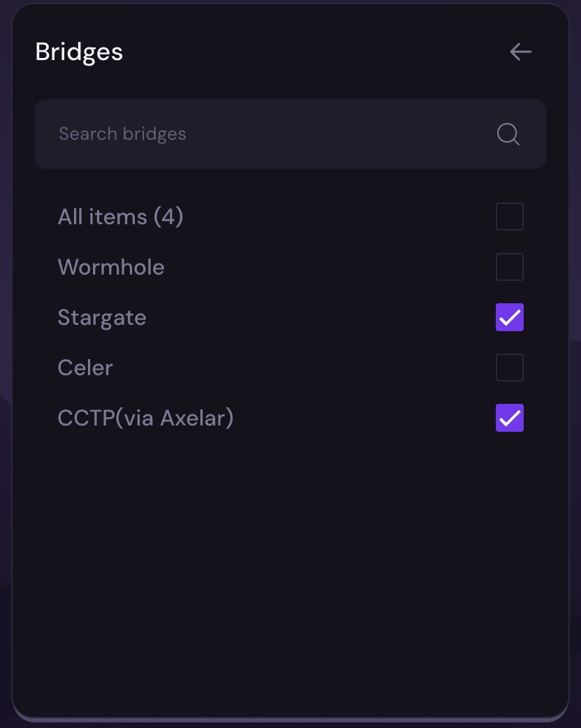Disable the CCTP(via Axelar) checkbox
Viewport: 581px width, 728px height.
510,418
